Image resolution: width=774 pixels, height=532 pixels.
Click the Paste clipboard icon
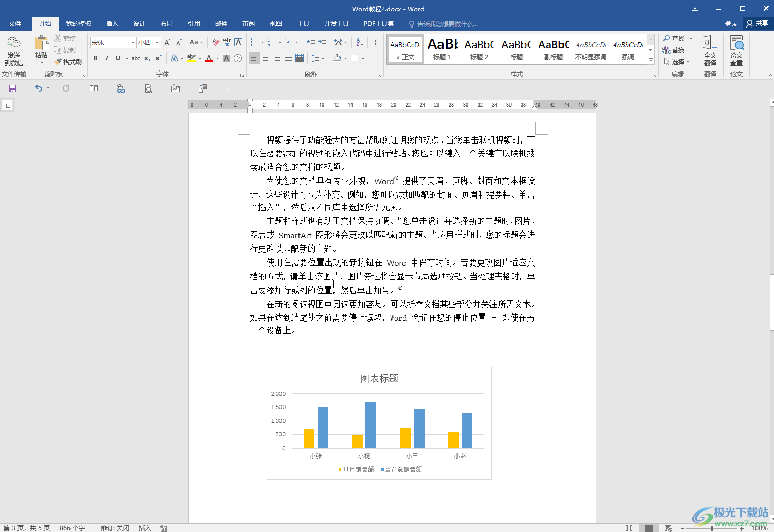[41, 43]
